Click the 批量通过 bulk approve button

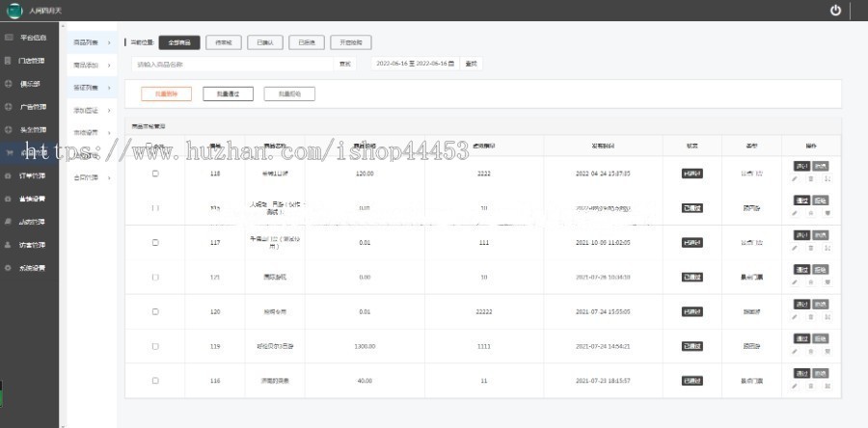(x=228, y=94)
